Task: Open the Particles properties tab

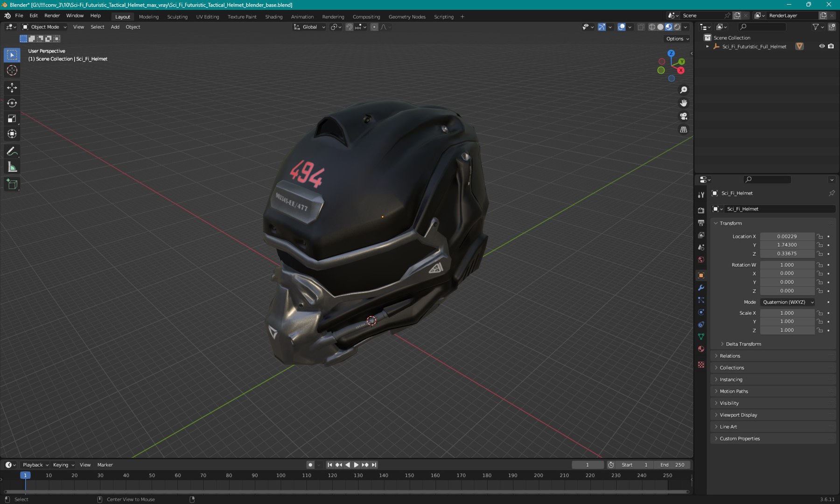Action: click(701, 300)
